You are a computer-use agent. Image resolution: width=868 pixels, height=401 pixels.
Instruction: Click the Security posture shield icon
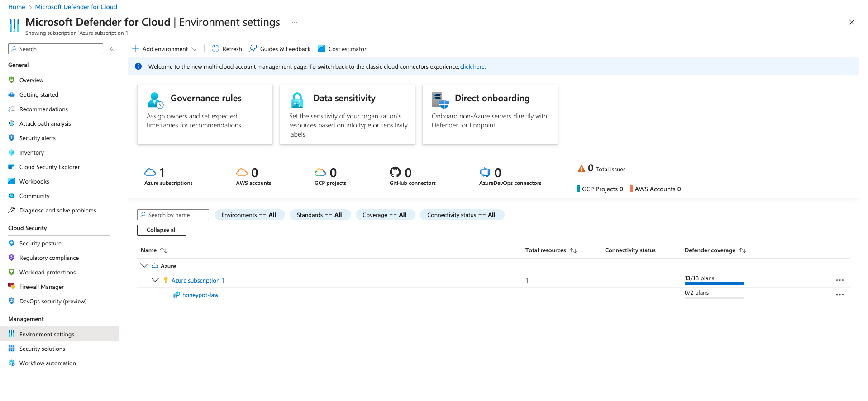click(12, 243)
